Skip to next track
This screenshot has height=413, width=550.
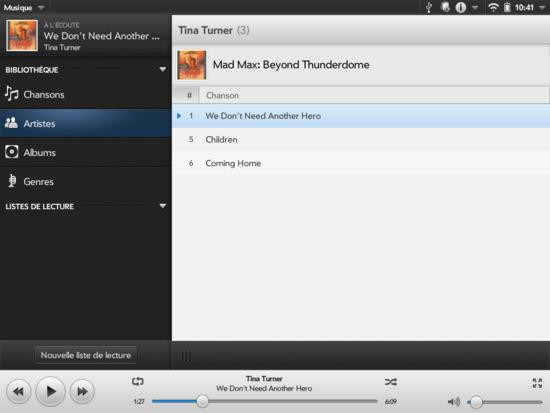click(x=82, y=391)
